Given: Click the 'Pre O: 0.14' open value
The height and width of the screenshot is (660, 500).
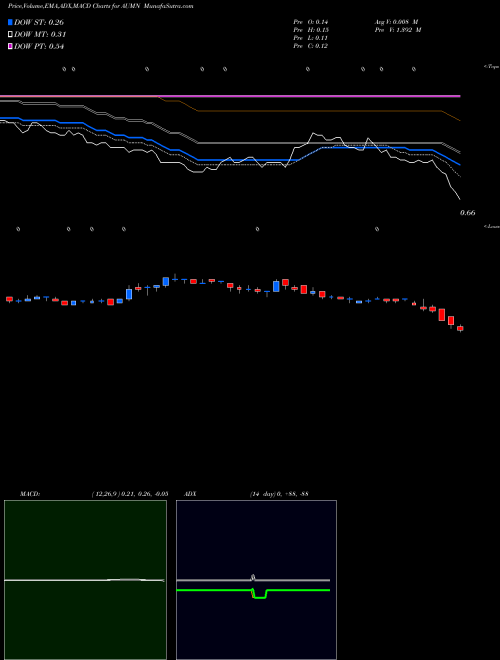Looking at the screenshot, I should tap(310, 22).
